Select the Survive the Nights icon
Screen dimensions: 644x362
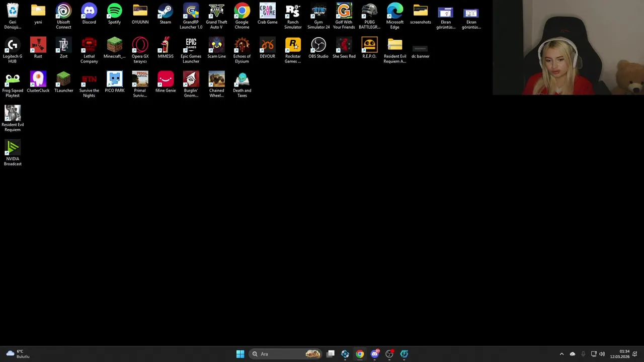click(89, 84)
